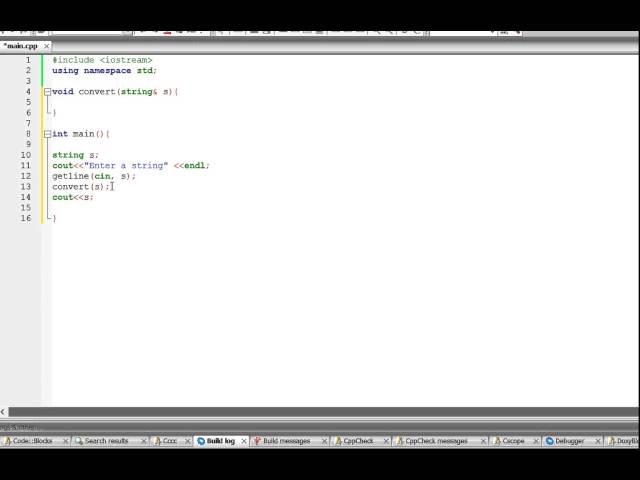Click on 'cout<<s;' line
The image size is (640, 480).
pyautogui.click(x=73, y=197)
